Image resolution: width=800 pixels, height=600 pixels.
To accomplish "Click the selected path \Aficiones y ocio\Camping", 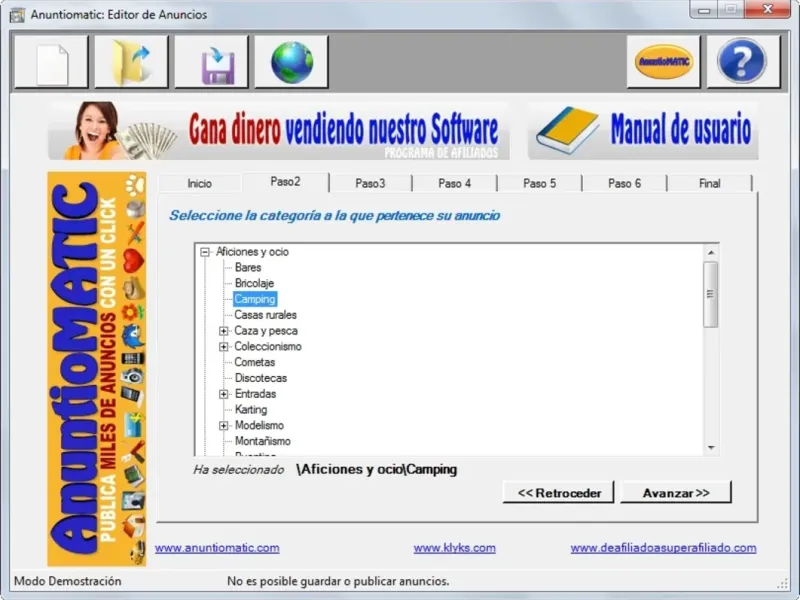I will pyautogui.click(x=377, y=470).
